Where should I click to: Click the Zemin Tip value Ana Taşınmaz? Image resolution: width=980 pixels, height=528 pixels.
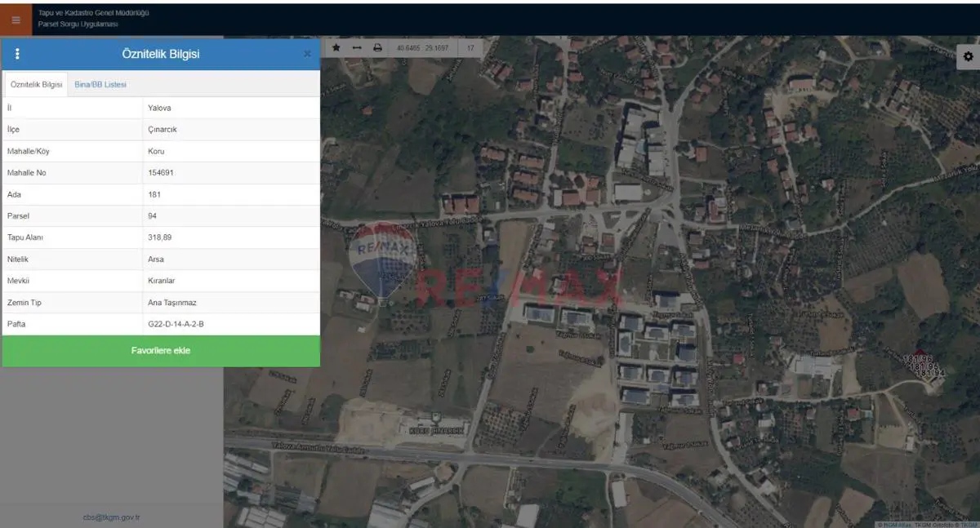click(x=172, y=303)
